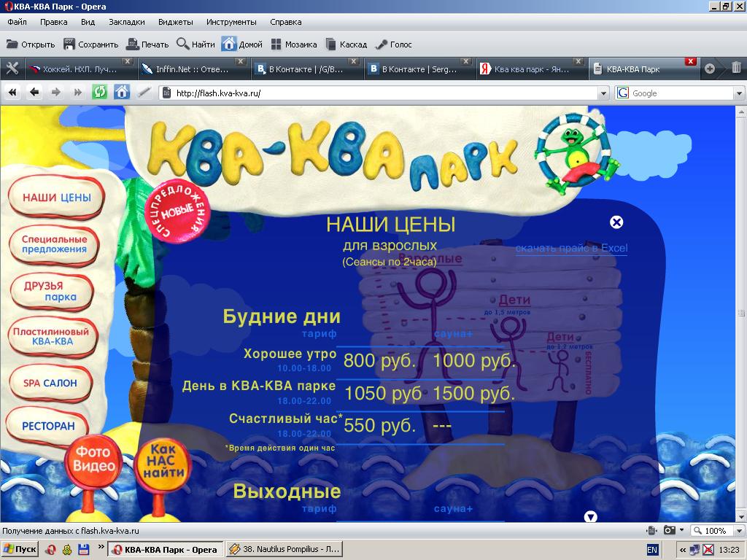Click the Reload page icon in navigation bar
747x560 pixels.
click(99, 93)
